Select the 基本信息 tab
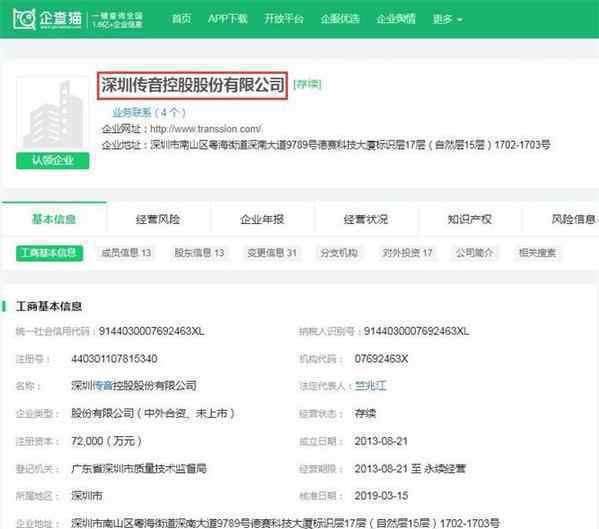The image size is (599, 529). [x=54, y=219]
